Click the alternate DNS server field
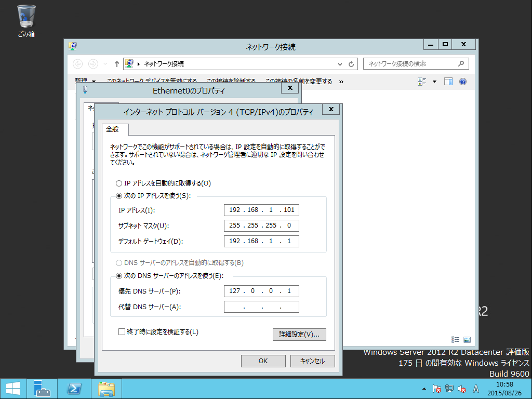Screen dimensions: 532x399 point(262,307)
